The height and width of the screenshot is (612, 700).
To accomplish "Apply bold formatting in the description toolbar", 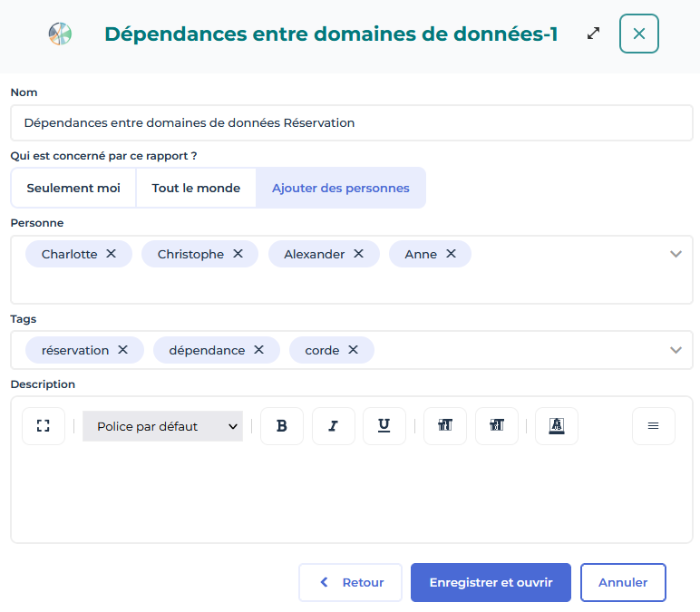I will click(x=282, y=426).
